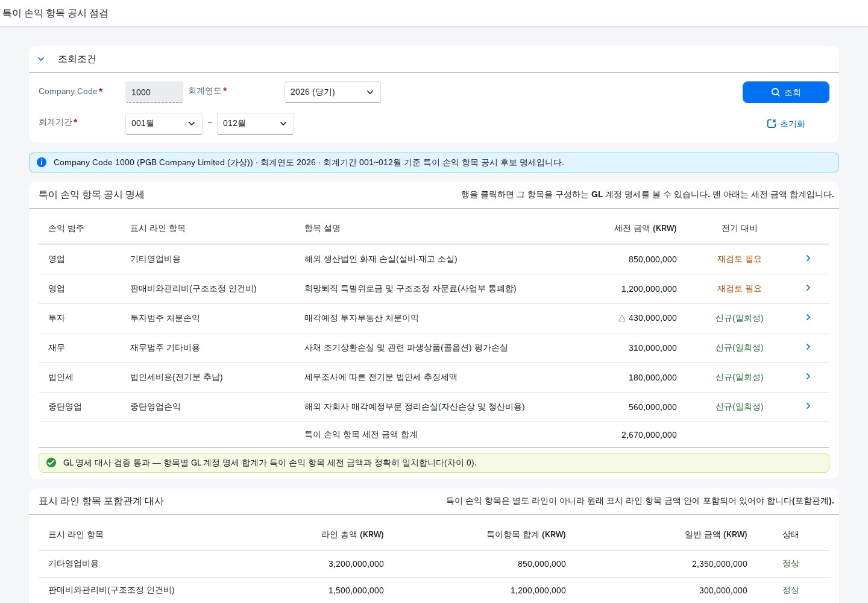Collapse the 조회조건 panel chevron
The width and height of the screenshot is (868, 603).
point(41,59)
